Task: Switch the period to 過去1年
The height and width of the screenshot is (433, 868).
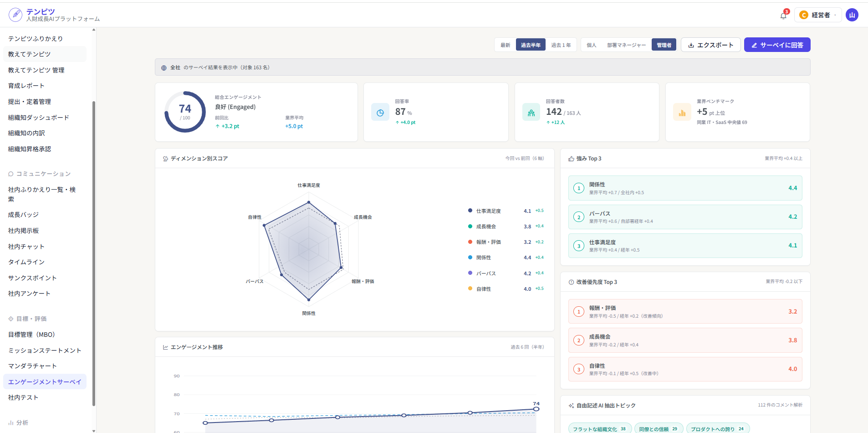Action: pyautogui.click(x=561, y=45)
